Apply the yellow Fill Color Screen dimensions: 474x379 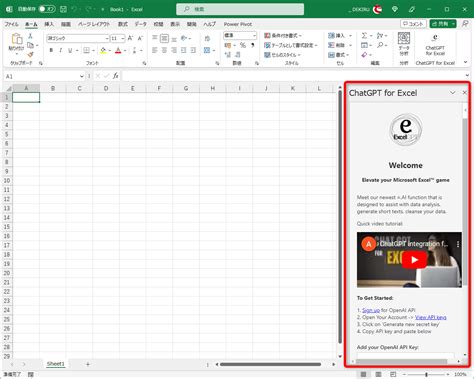coord(103,50)
